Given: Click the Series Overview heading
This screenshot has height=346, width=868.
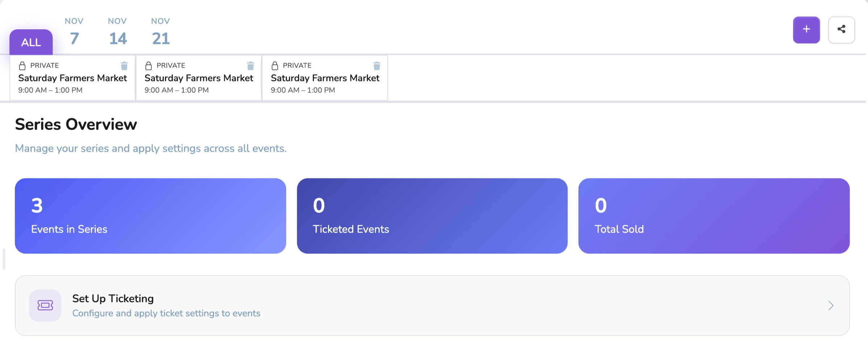Looking at the screenshot, I should pyautogui.click(x=76, y=124).
